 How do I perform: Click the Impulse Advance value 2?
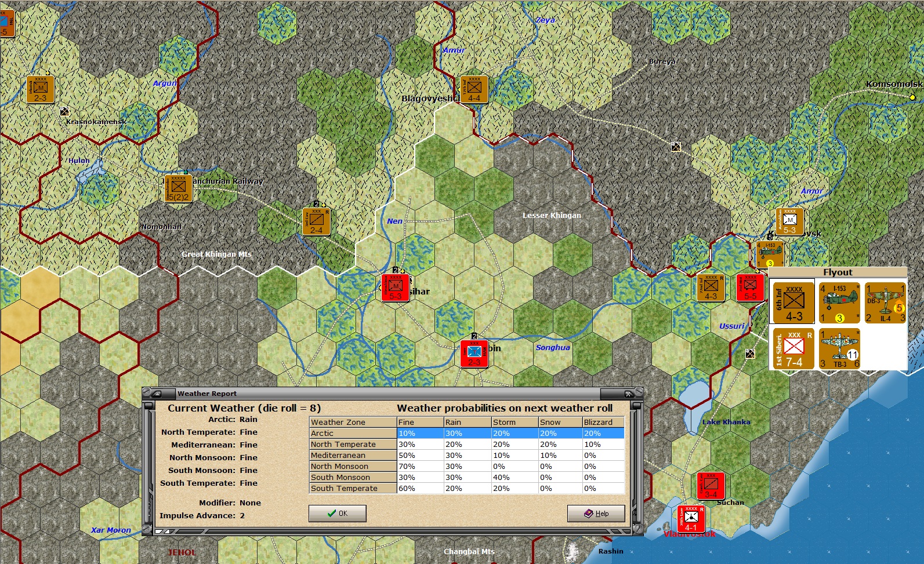242,515
